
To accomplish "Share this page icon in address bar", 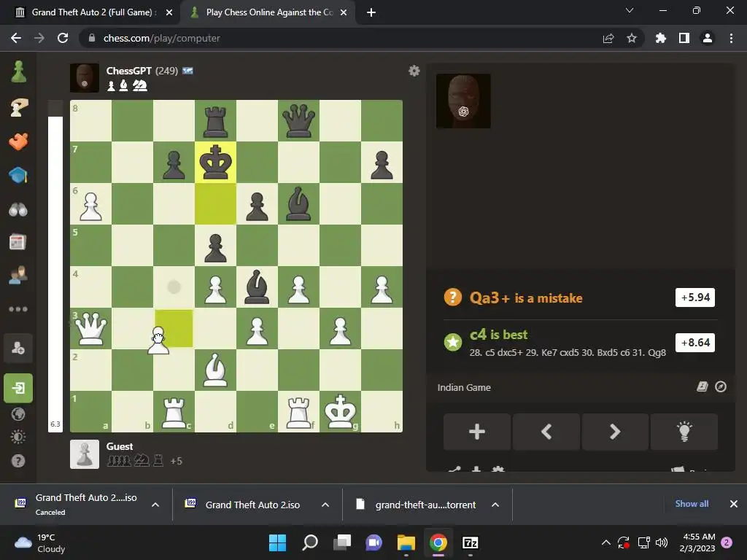I will pos(608,38).
